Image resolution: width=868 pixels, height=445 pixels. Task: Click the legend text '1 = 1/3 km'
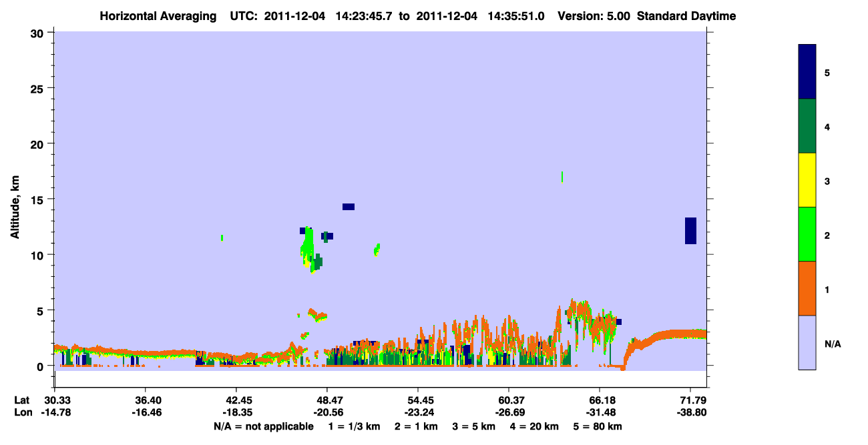click(x=356, y=426)
